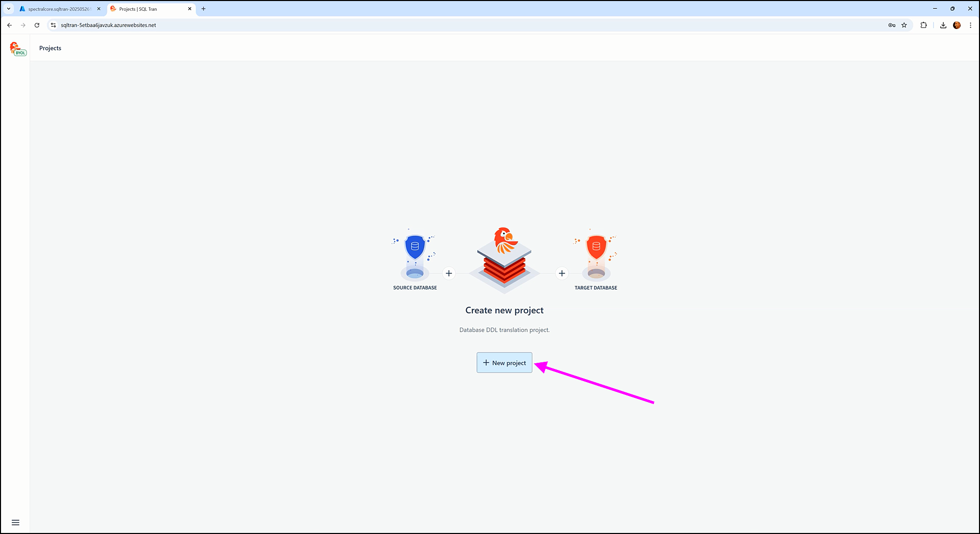Click the target database shield icon

click(596, 247)
